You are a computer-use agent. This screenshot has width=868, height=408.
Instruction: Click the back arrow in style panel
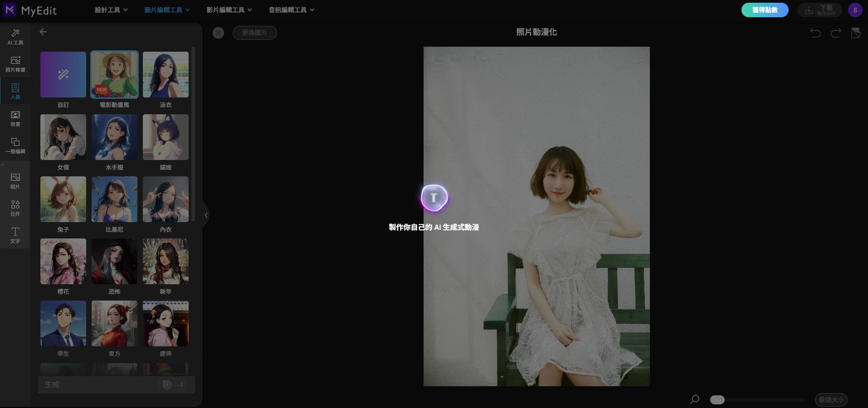43,32
